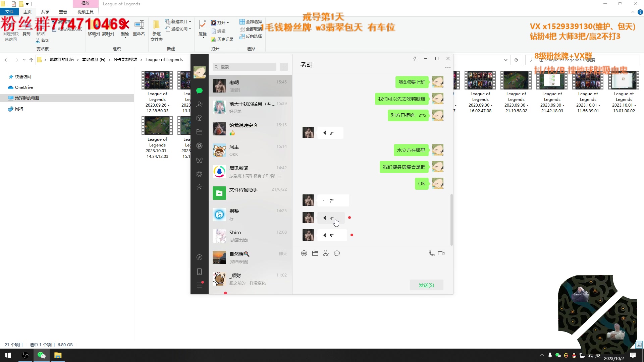Open WeChat sidebar settings menu icon
Screen dimensions: 644x362
pyautogui.click(x=199, y=285)
